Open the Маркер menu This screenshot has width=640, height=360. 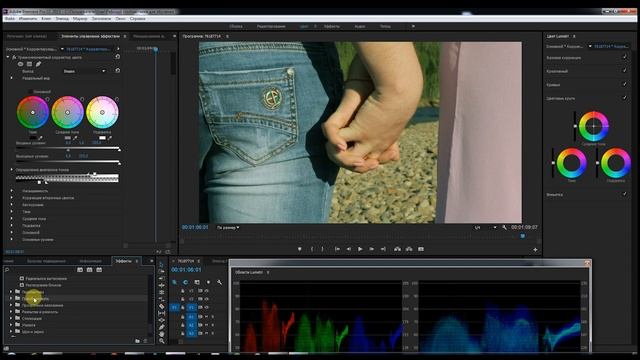[80, 19]
